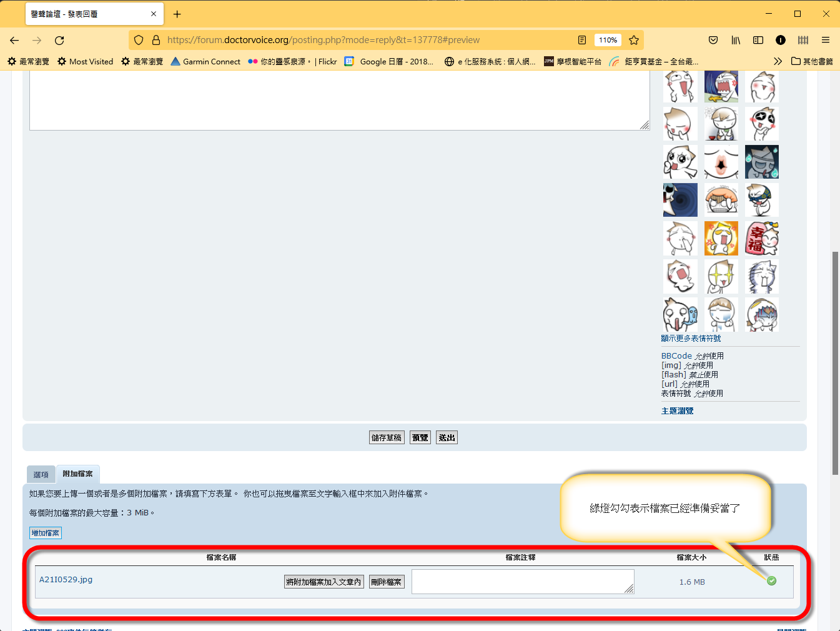The width and height of the screenshot is (840, 631).
Task: Go forward to the next page
Action: click(x=37, y=40)
